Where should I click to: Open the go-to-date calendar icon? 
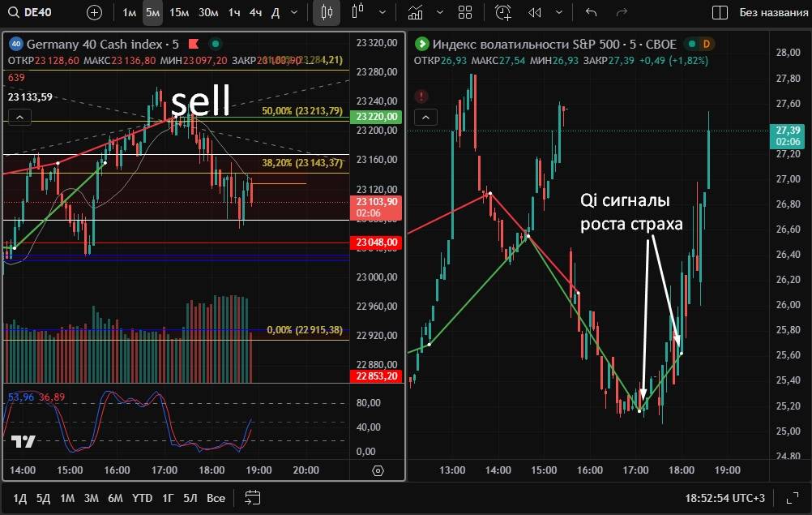coord(252,497)
